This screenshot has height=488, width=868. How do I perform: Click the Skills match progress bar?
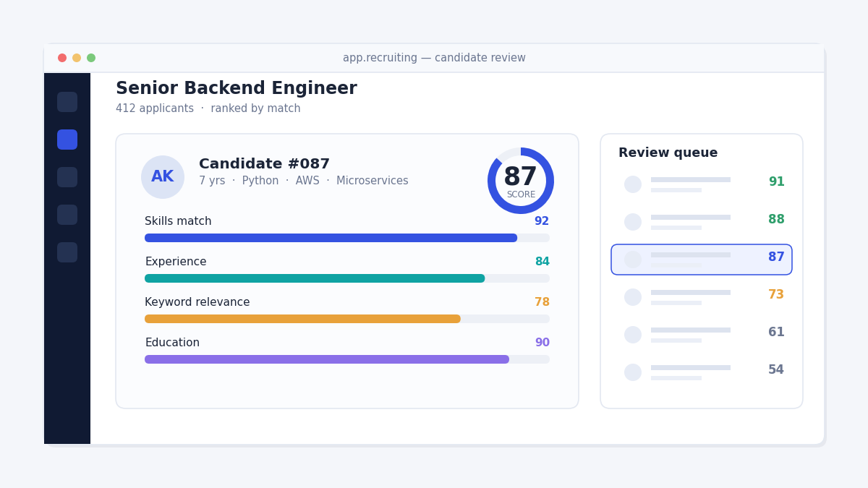347,238
